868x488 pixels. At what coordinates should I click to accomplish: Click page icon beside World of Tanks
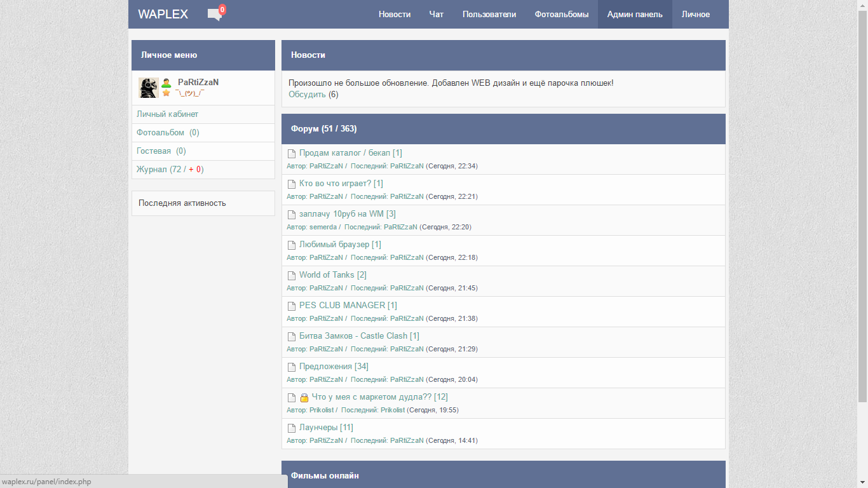tap(292, 276)
